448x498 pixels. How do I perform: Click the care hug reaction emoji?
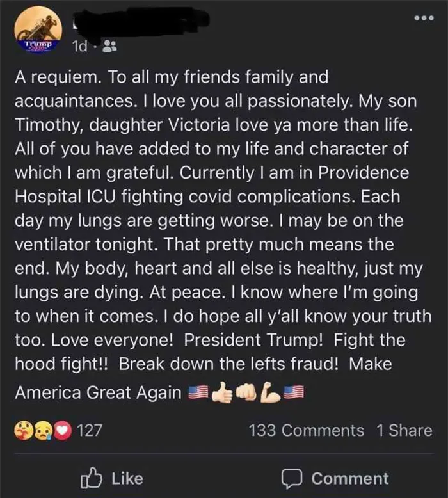tap(23, 430)
